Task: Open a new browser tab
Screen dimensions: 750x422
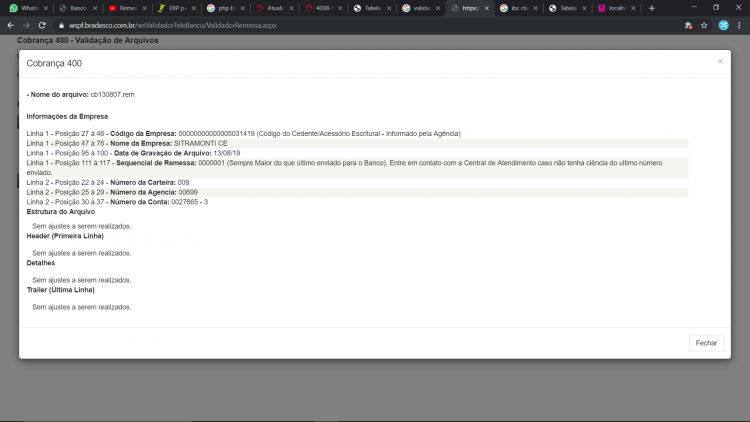Action: (651, 8)
